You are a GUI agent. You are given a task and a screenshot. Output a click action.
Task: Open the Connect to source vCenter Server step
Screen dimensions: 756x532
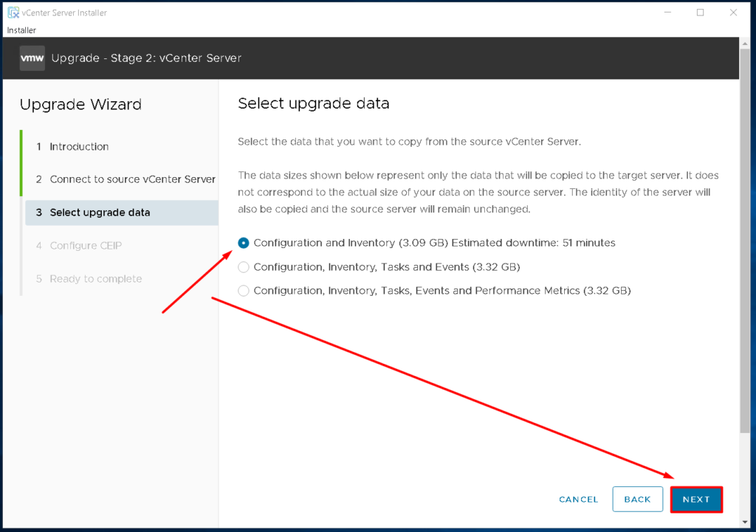click(x=132, y=179)
